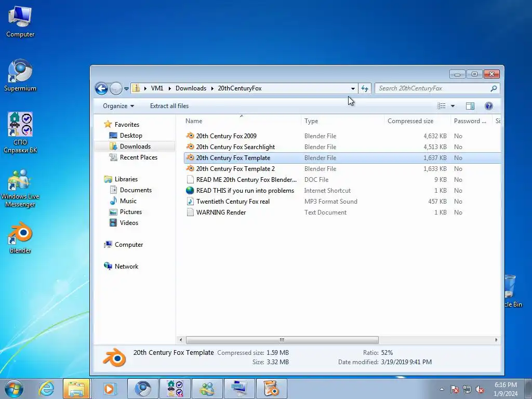The width and height of the screenshot is (532, 399).
Task: Click Downloads in the address breadcrumb
Action: [191, 88]
